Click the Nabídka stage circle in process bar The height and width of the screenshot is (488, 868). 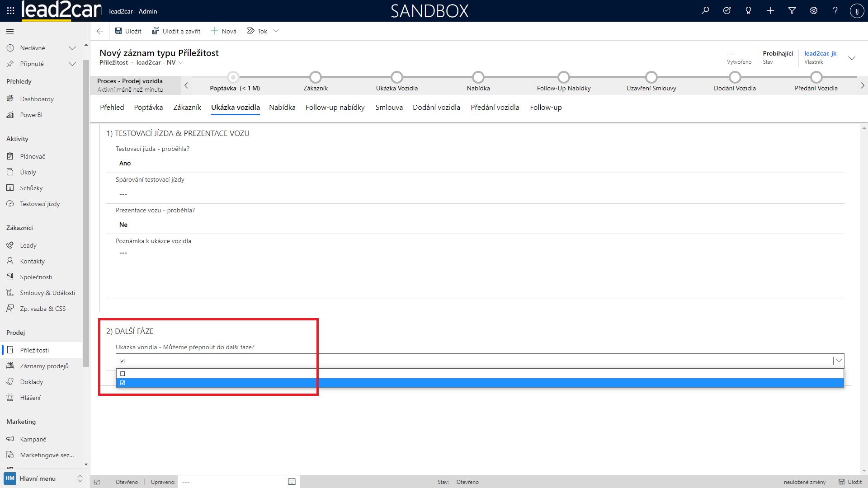pos(478,77)
